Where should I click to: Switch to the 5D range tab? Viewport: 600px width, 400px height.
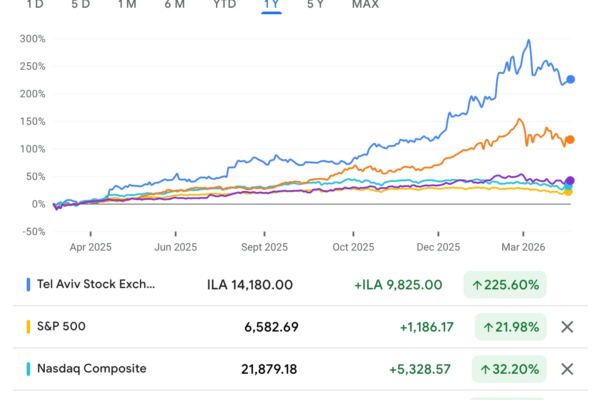81,5
